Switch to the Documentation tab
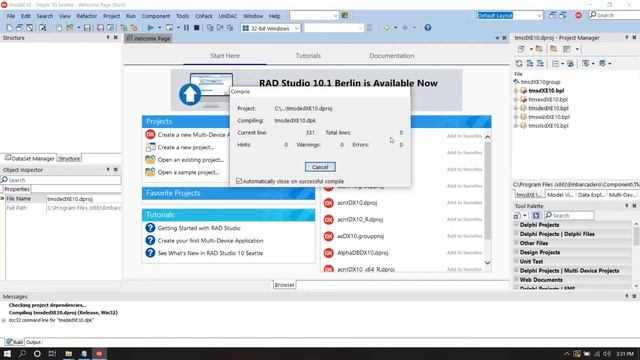The height and width of the screenshot is (360, 640). (392, 56)
